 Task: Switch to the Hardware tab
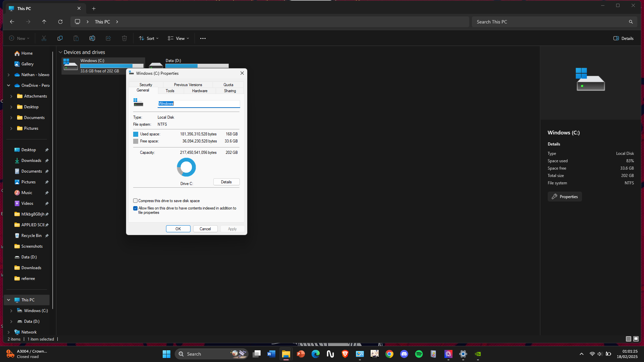(x=200, y=91)
